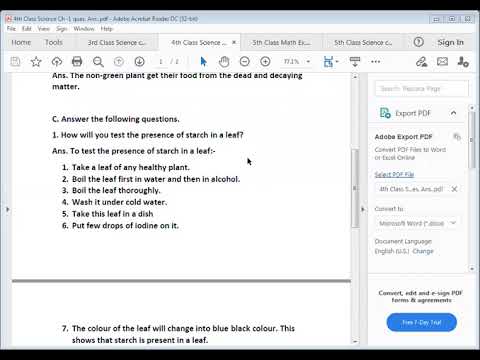Select the arrow selection tool

203,62
